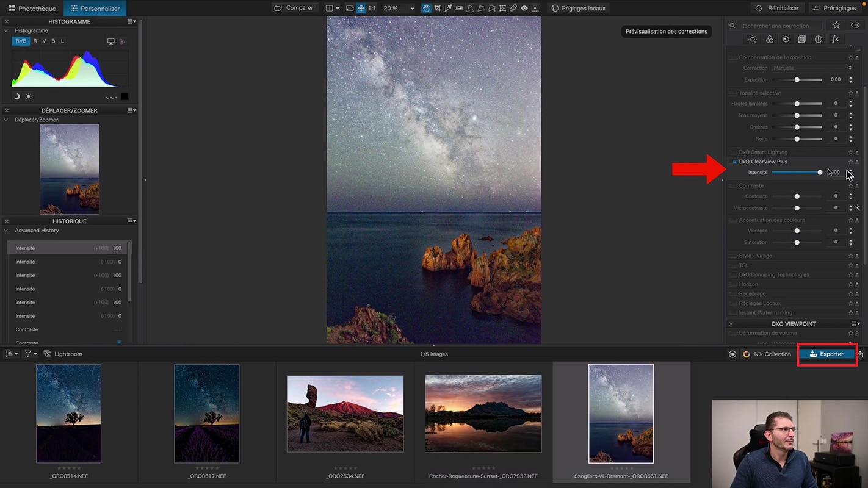
Task: Choose the force parallels perspective tool
Action: pos(470,8)
